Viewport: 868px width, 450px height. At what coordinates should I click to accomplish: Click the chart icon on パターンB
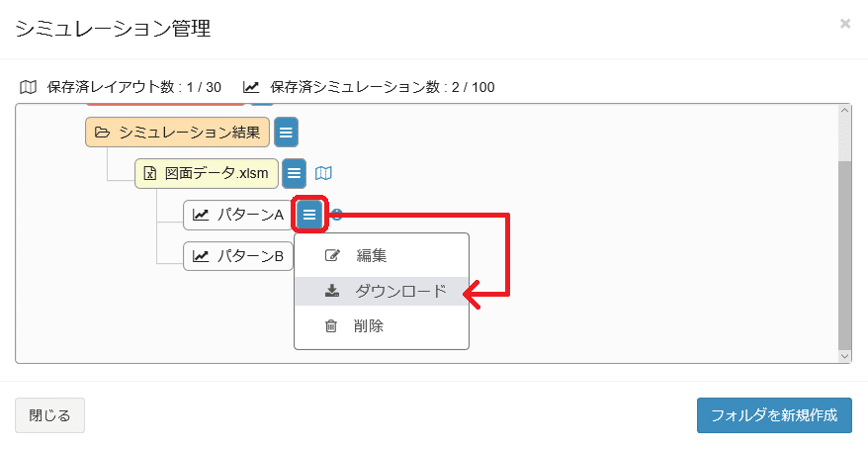click(x=201, y=256)
